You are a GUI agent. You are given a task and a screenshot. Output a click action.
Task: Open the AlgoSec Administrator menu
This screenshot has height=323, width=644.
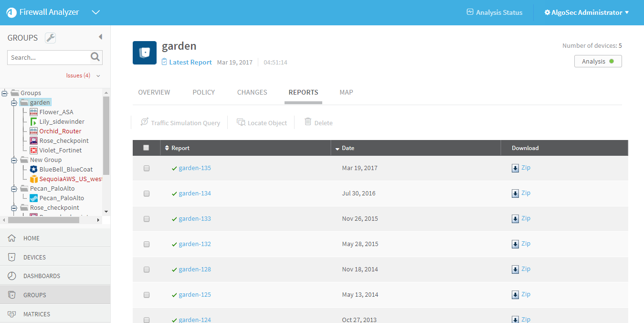coord(586,12)
